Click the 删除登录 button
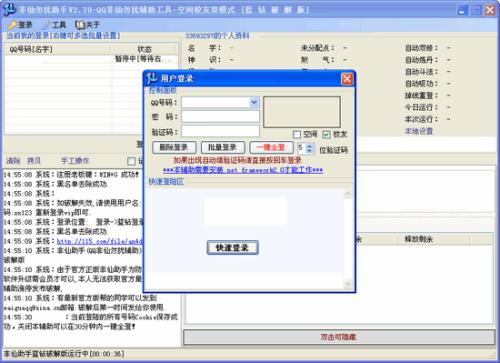Viewport: 500px width, 363px height. point(175,147)
